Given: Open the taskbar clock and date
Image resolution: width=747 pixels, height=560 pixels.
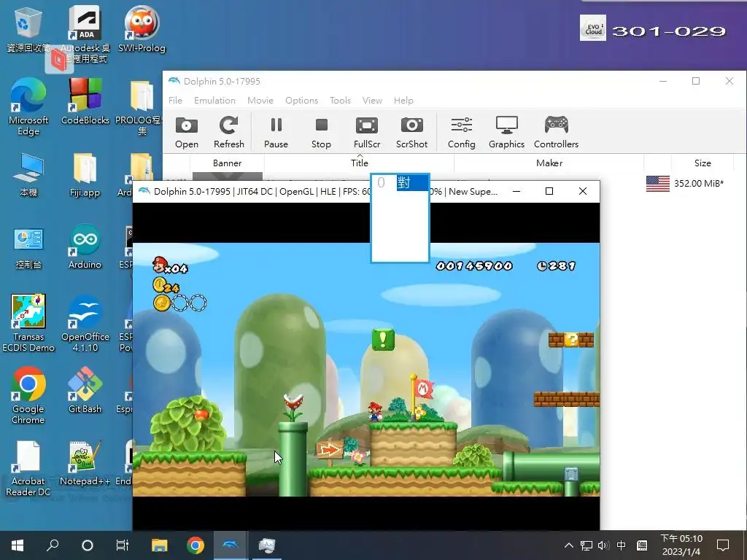Looking at the screenshot, I should coord(681,545).
